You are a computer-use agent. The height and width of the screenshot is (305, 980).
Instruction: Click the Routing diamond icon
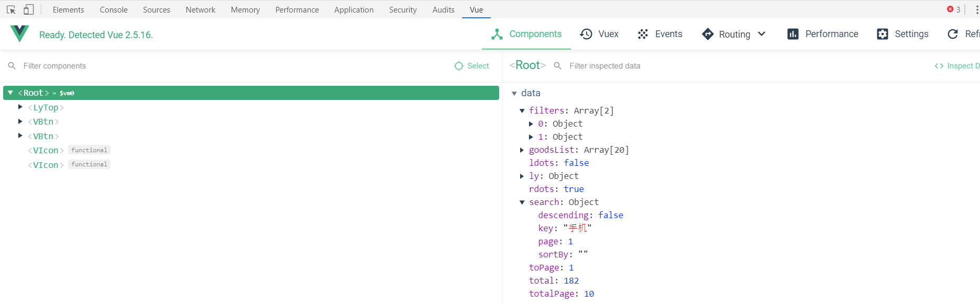pos(708,34)
